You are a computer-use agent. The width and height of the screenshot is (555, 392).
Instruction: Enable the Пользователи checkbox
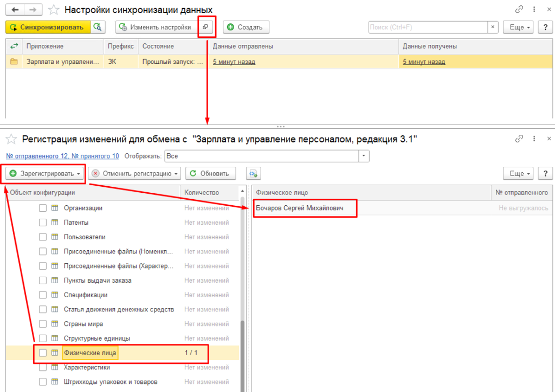43,237
